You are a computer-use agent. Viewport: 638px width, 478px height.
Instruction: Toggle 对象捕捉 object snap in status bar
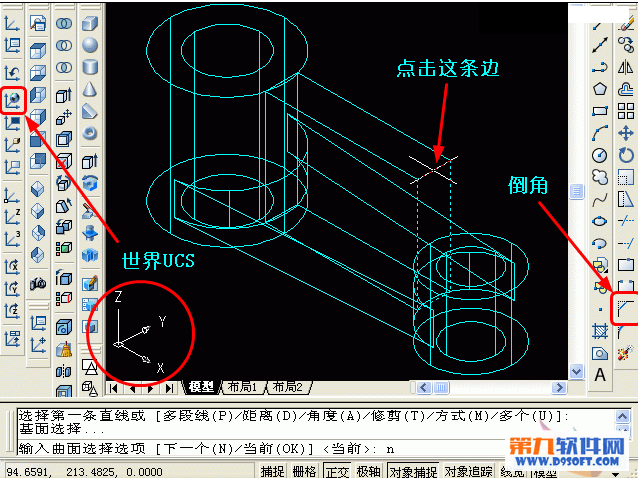click(413, 471)
